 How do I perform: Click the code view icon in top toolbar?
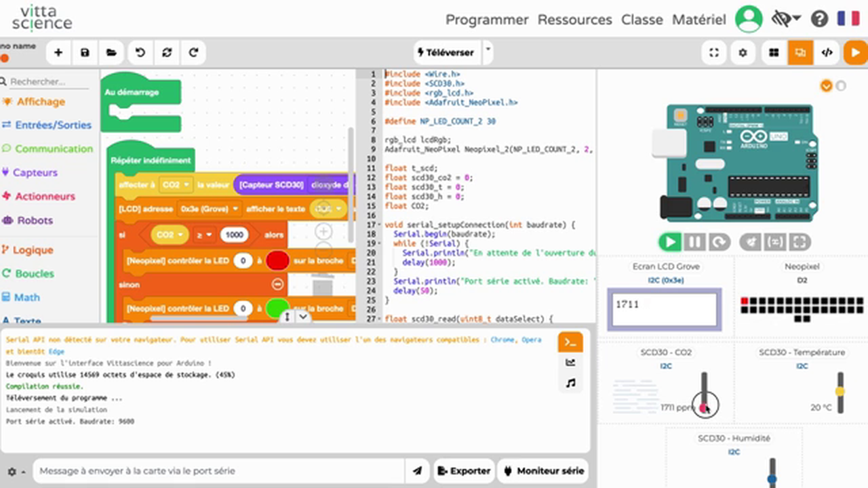[828, 52]
